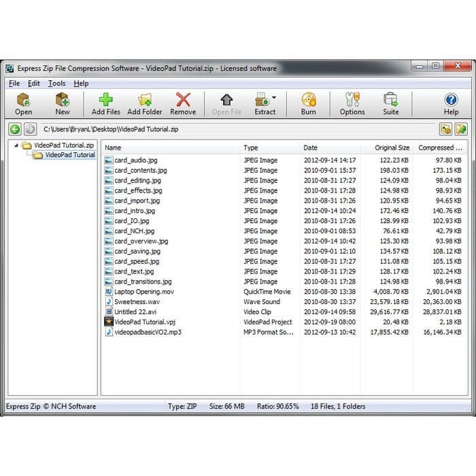Click the 29,616.77 KB original size cell
This screenshot has width=476, height=476.
pyautogui.click(x=389, y=311)
